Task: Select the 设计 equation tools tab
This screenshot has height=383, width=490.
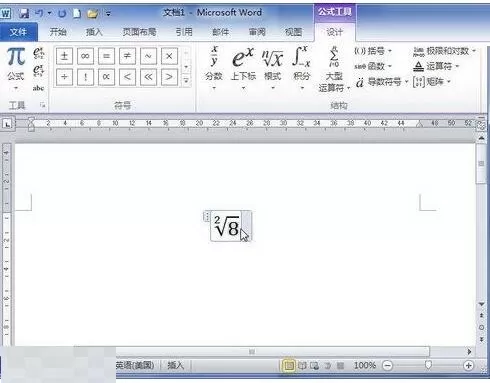Action: click(334, 32)
